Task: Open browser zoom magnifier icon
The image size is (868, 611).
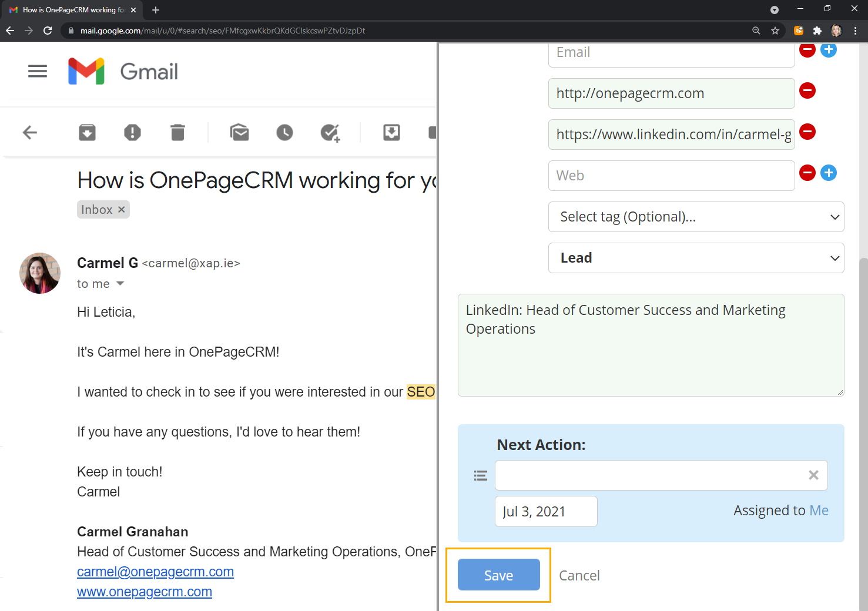Action: point(756,31)
